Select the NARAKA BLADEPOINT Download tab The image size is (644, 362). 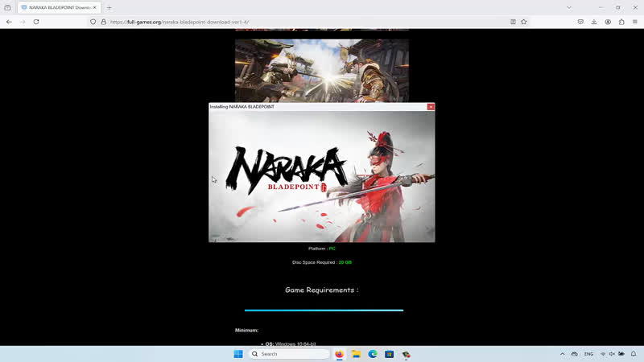[x=56, y=7]
